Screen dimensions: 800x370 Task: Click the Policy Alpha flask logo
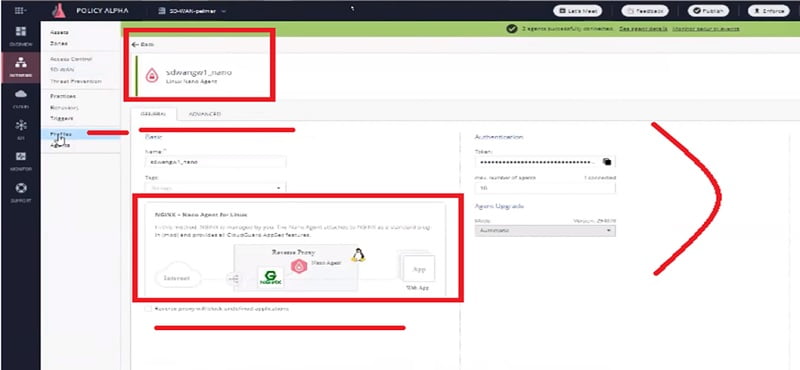click(59, 10)
